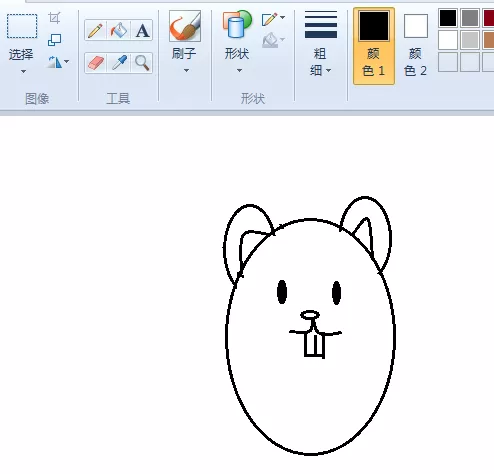Open the 形状 shapes gallery dropdown
Image resolution: width=494 pixels, height=474 pixels.
pos(239,70)
